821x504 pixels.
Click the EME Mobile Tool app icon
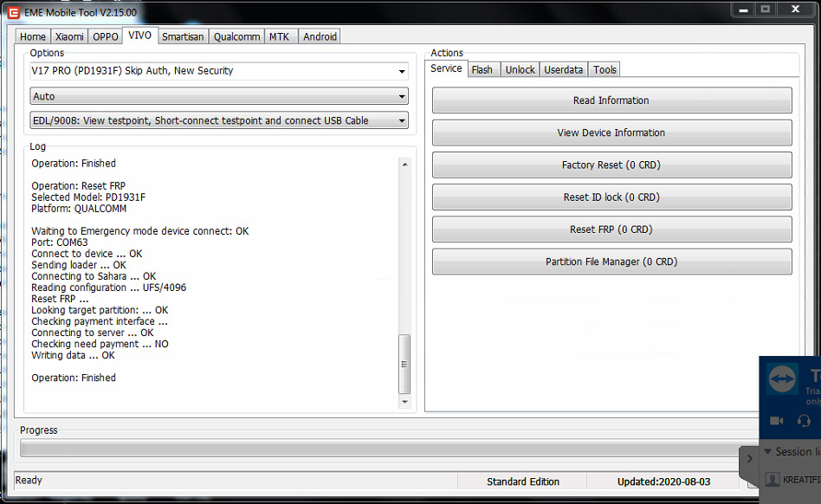13,12
